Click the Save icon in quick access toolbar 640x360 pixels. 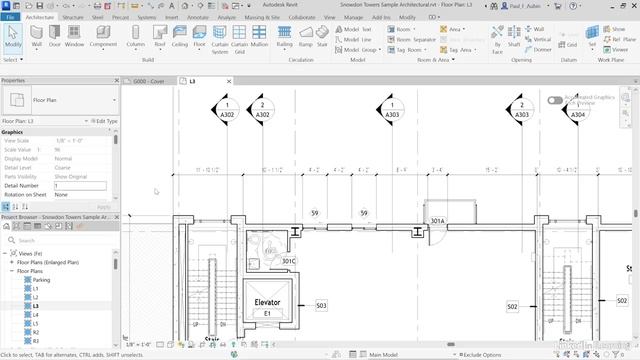click(40, 6)
